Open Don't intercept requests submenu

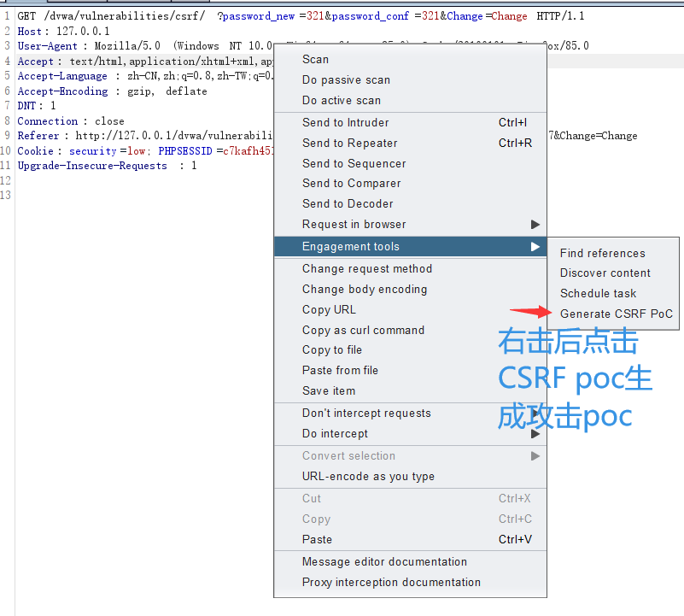[x=410, y=414]
